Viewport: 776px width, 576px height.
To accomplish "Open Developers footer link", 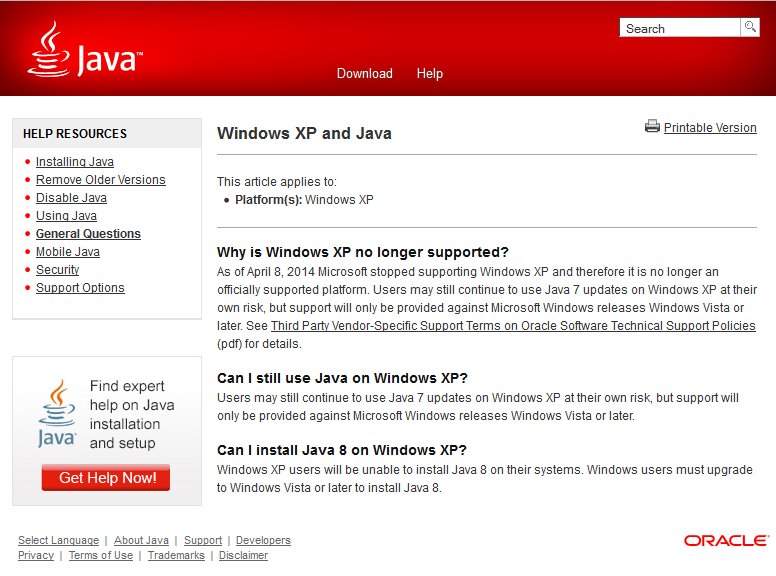I will point(263,540).
